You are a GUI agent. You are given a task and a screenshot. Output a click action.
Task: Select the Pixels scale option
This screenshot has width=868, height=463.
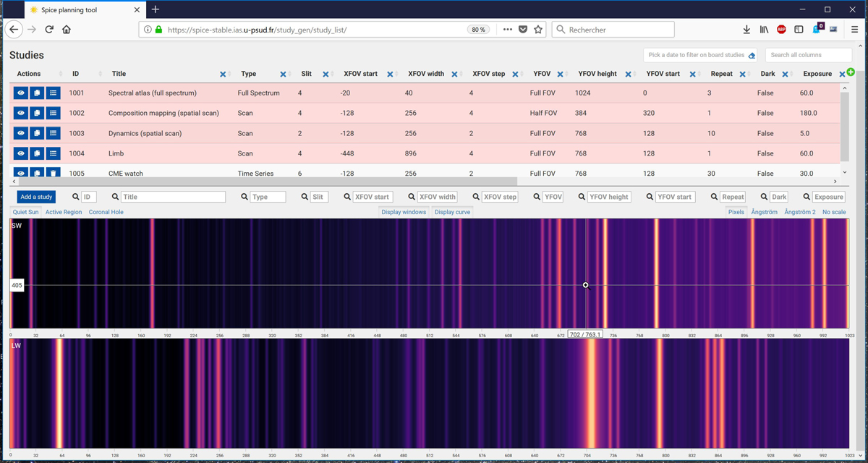(x=736, y=212)
